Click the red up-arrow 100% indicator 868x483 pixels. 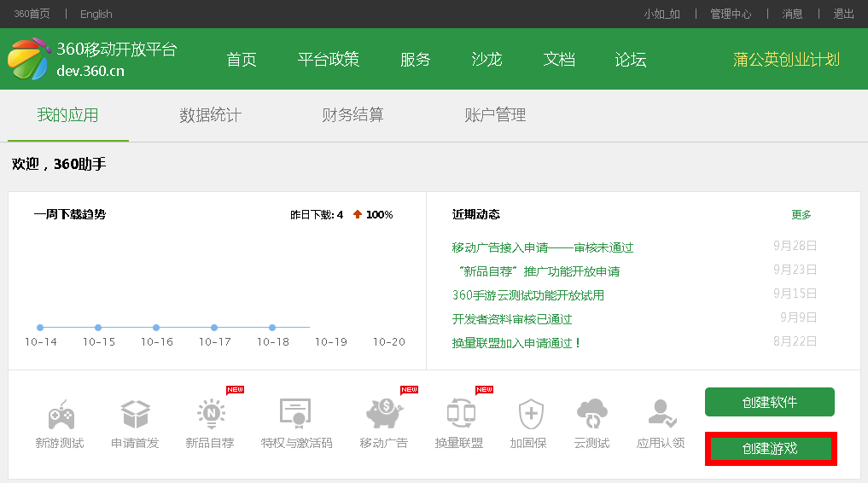[373, 215]
